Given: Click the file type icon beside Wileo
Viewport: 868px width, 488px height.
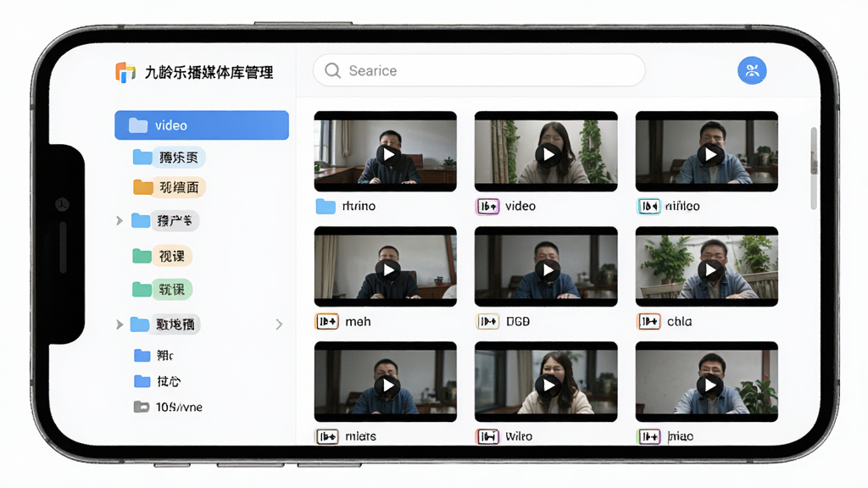Looking at the screenshot, I should coord(487,436).
